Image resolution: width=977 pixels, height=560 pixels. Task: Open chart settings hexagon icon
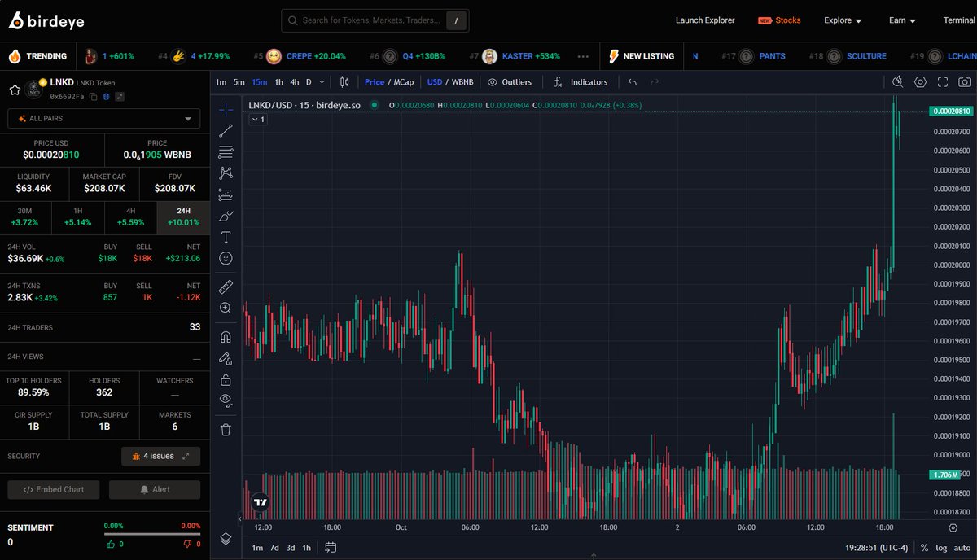[x=921, y=82]
